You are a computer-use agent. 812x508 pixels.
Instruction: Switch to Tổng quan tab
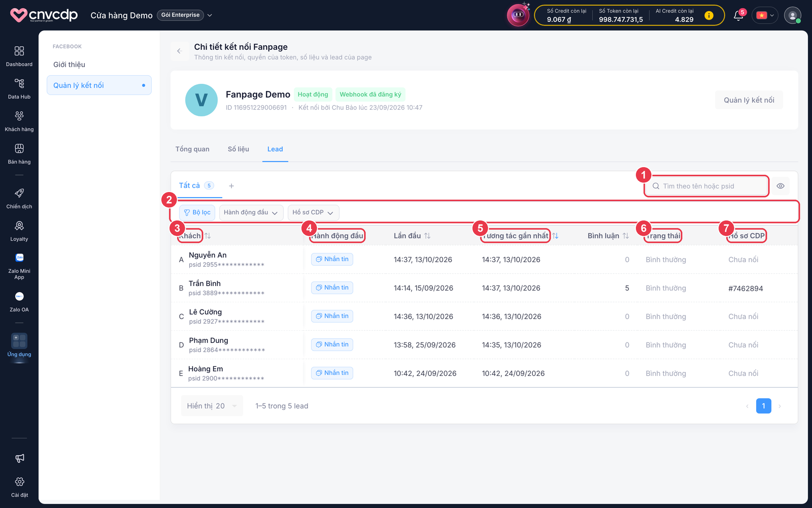click(192, 149)
